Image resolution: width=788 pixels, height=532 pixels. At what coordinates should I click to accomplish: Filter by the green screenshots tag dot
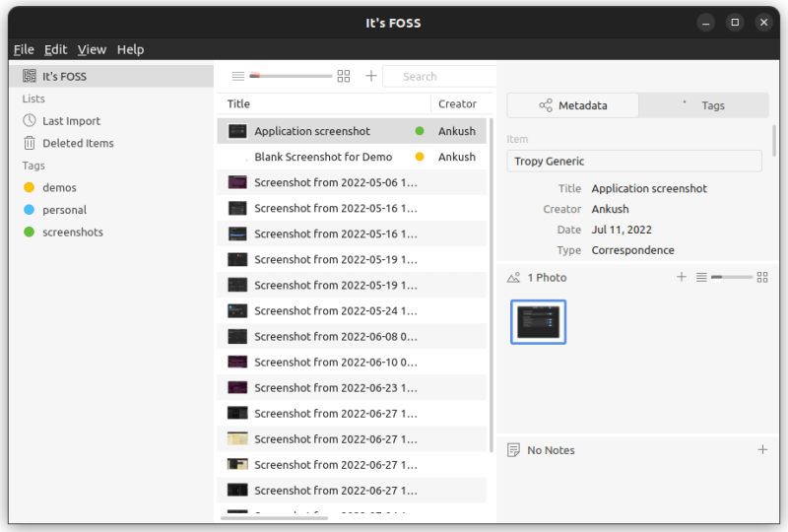[x=30, y=232]
